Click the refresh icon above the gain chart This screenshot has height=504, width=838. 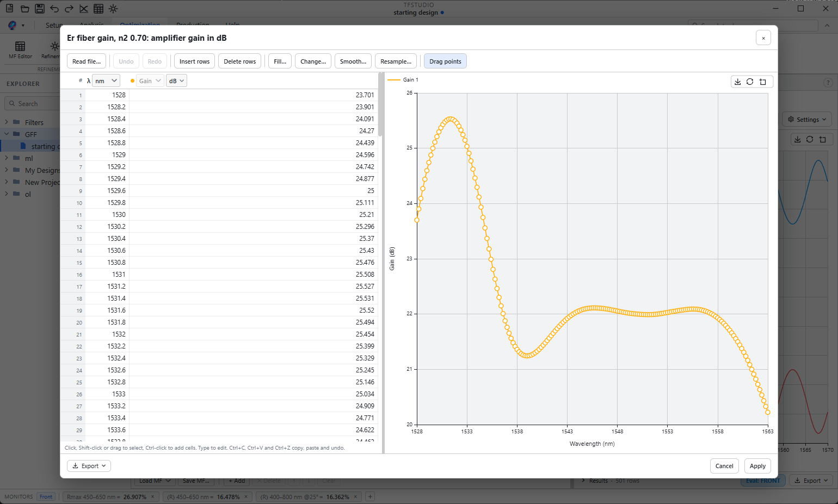750,82
